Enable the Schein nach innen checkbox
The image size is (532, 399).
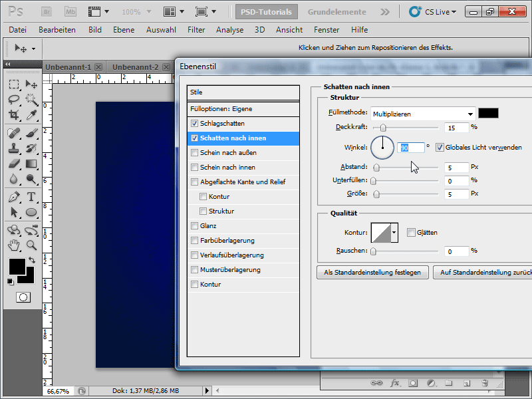[194, 168]
